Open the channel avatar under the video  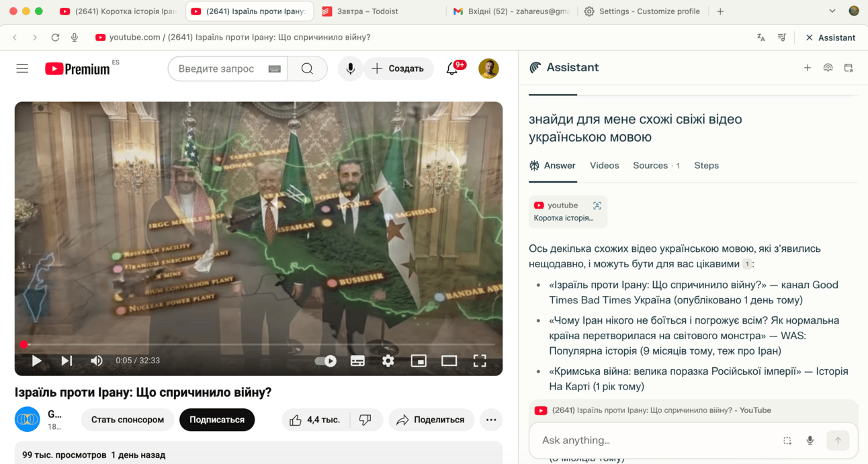28,420
